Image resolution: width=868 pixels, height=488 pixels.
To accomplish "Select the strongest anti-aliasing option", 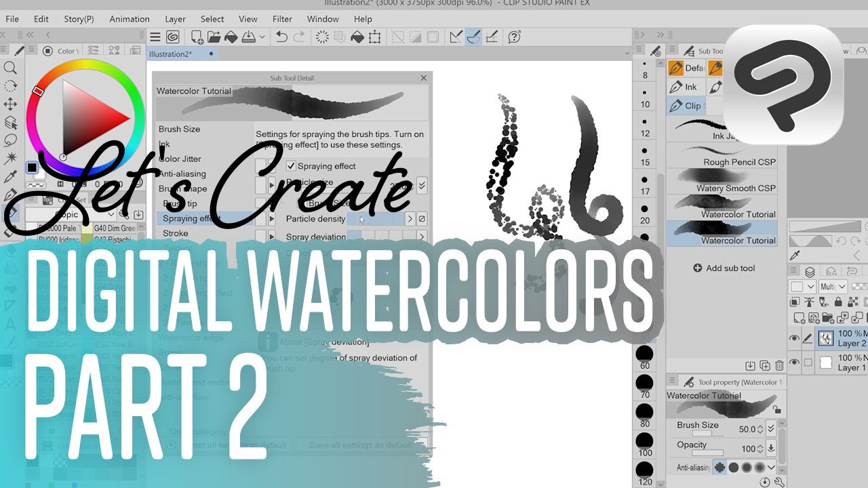I will coord(760,467).
